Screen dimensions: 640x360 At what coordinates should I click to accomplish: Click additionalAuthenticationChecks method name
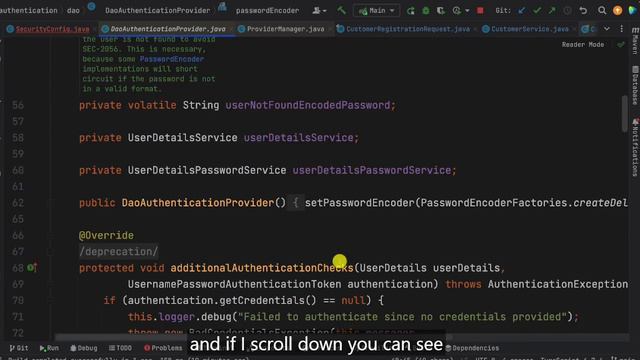[x=262, y=268]
